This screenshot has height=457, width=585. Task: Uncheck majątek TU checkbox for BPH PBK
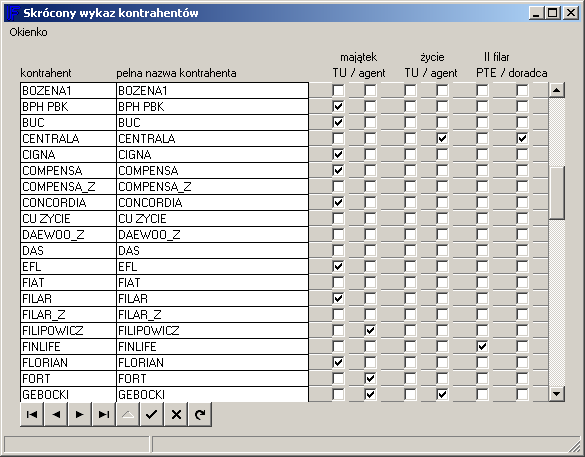(x=338, y=106)
